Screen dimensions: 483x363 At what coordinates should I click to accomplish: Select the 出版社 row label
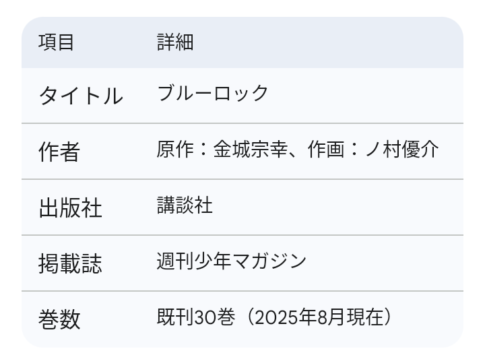70,208
